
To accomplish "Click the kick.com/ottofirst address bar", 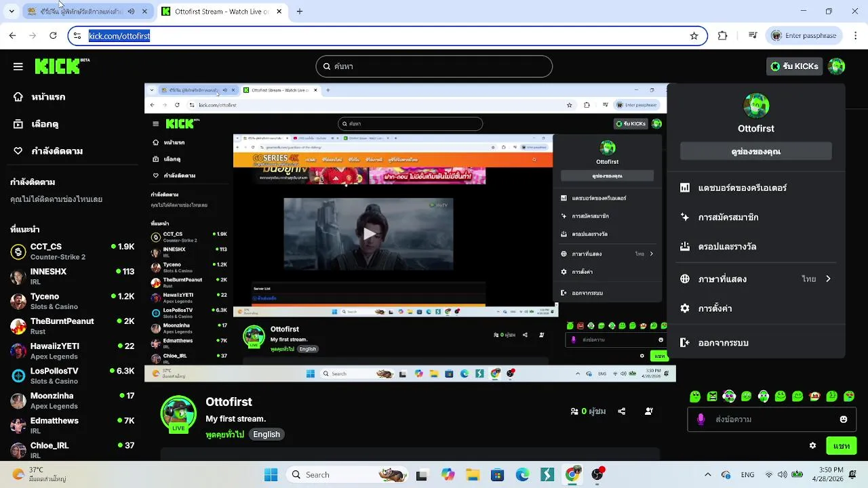I will click(x=387, y=36).
